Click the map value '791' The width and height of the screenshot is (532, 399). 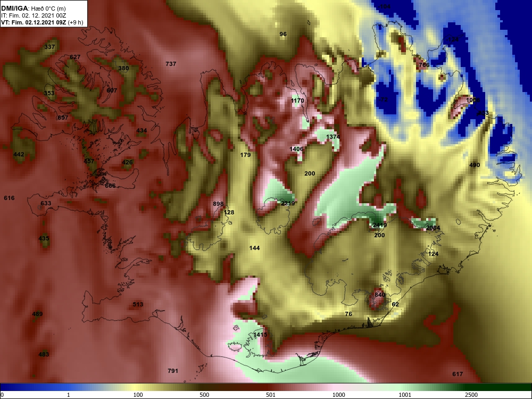[173, 371]
